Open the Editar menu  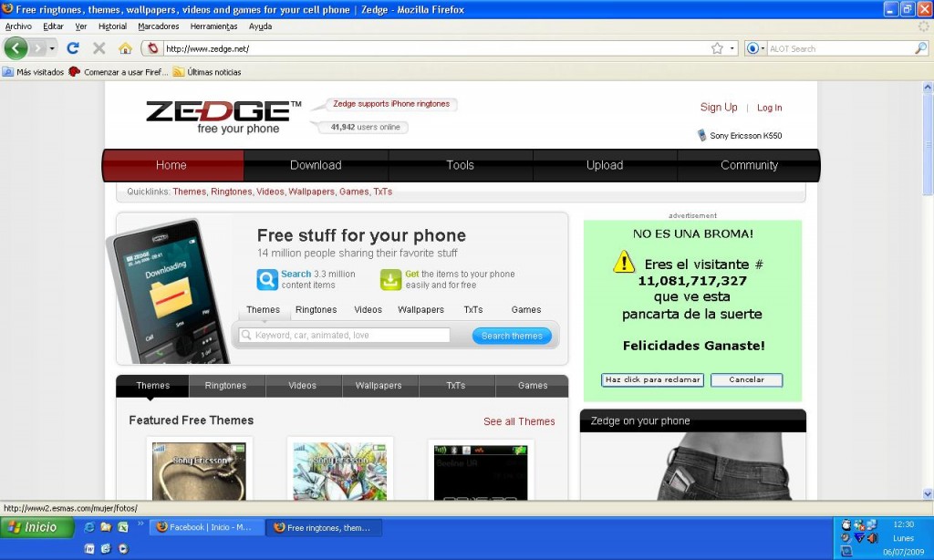coord(53,26)
